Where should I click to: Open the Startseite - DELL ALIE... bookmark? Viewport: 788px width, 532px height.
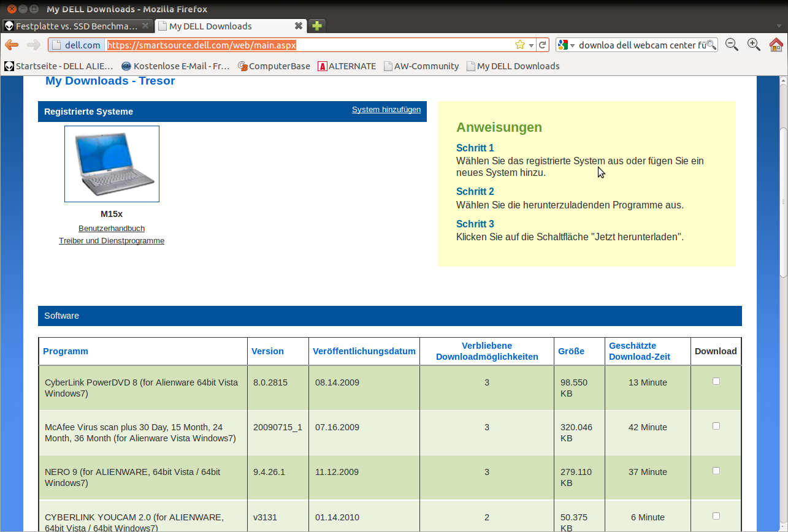point(59,66)
